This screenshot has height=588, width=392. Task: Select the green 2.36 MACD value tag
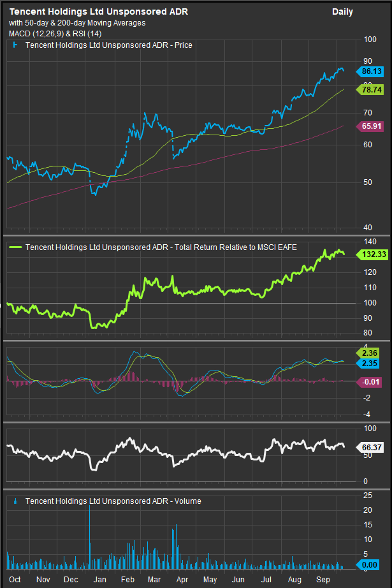(370, 353)
